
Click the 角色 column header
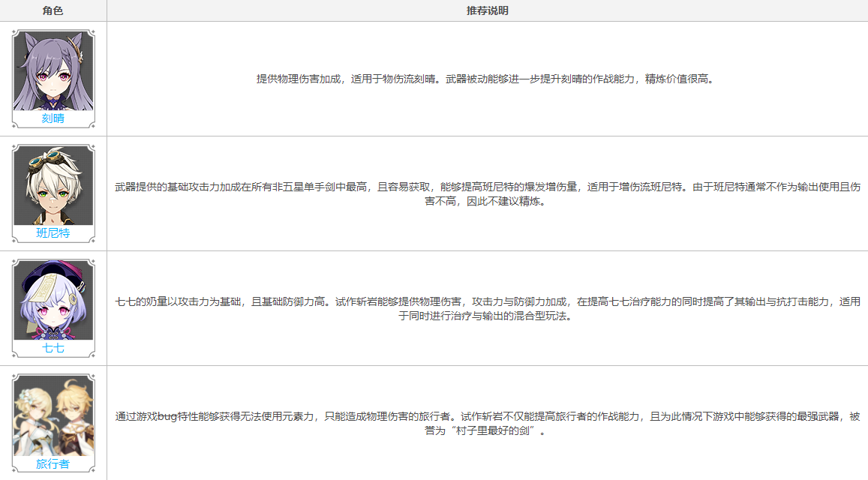[53, 10]
